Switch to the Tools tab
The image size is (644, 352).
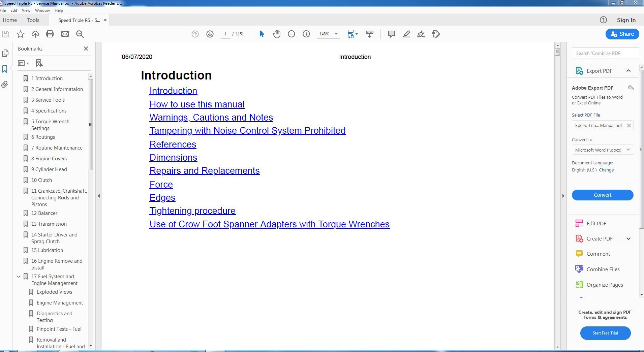pyautogui.click(x=33, y=20)
